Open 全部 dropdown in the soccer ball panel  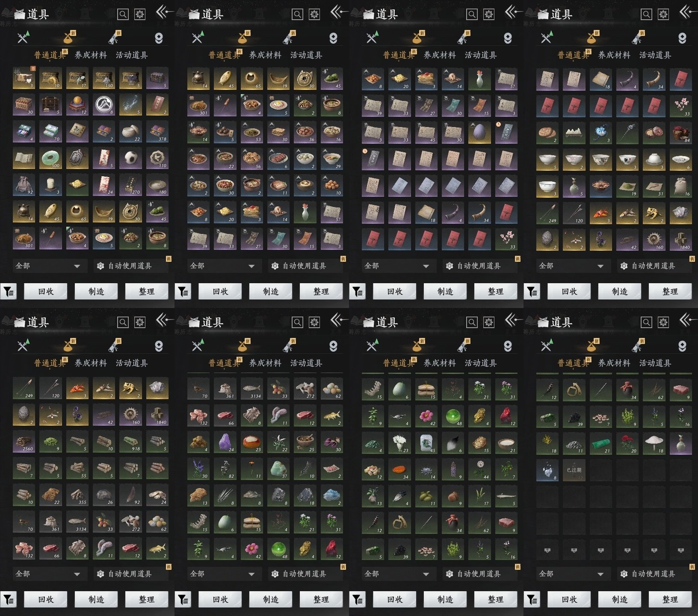[x=48, y=266]
